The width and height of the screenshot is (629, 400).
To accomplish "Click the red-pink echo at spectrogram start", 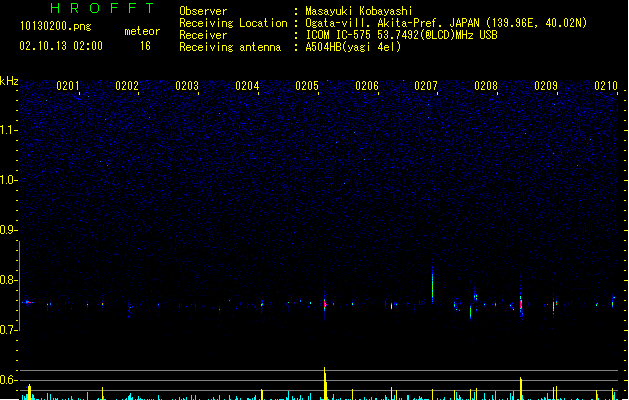I will (x=28, y=302).
